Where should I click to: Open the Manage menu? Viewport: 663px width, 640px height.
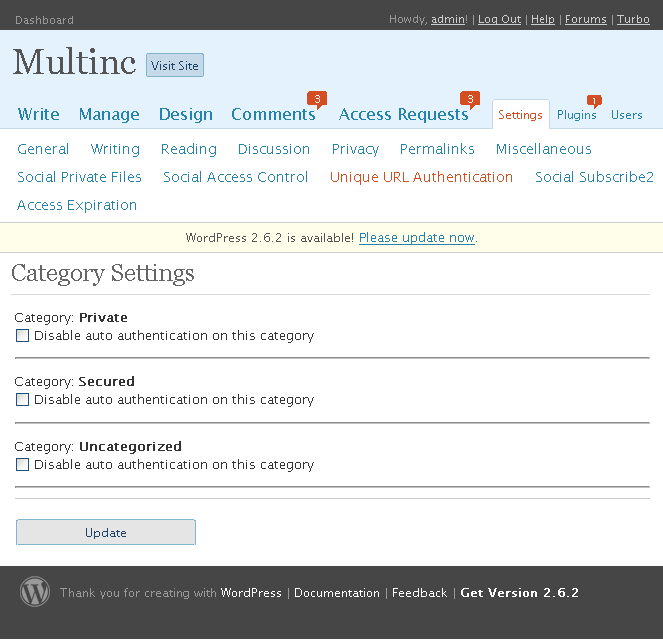(x=109, y=114)
